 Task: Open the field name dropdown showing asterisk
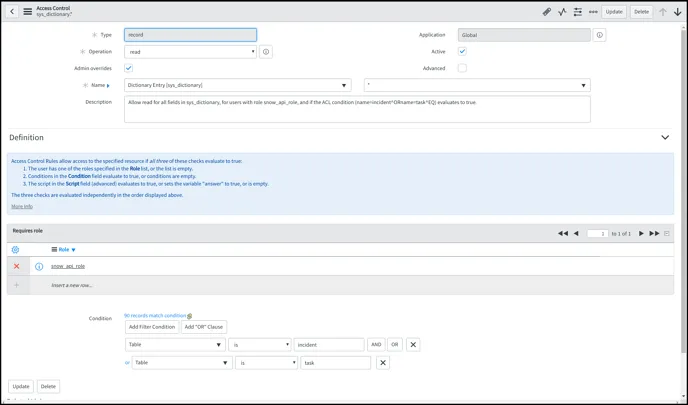click(x=477, y=85)
